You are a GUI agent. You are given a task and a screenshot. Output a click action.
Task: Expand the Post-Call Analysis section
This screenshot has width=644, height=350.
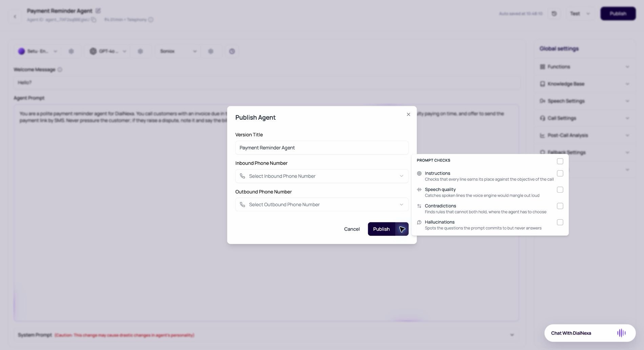pyautogui.click(x=585, y=135)
